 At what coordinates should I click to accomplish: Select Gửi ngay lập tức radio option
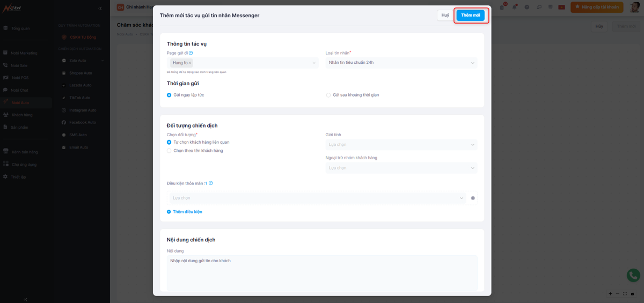click(x=169, y=95)
